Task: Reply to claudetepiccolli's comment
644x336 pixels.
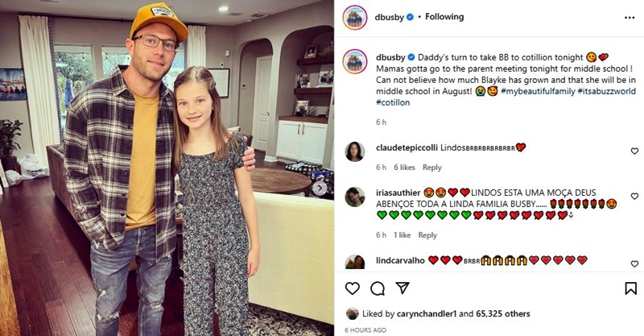Action: click(432, 168)
